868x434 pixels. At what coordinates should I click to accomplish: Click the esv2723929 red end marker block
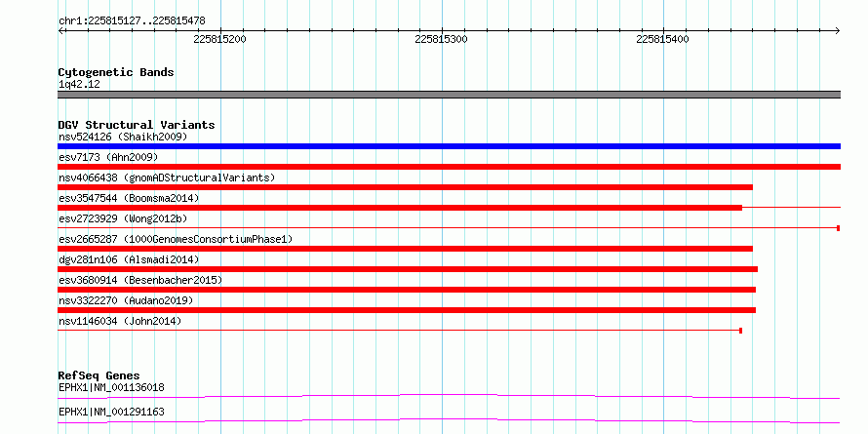[839, 228]
